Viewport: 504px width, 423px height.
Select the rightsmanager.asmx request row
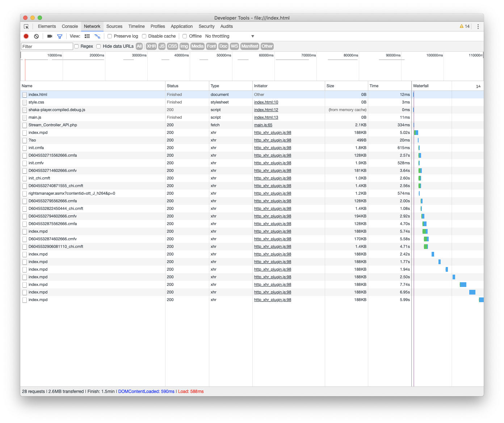(x=252, y=194)
